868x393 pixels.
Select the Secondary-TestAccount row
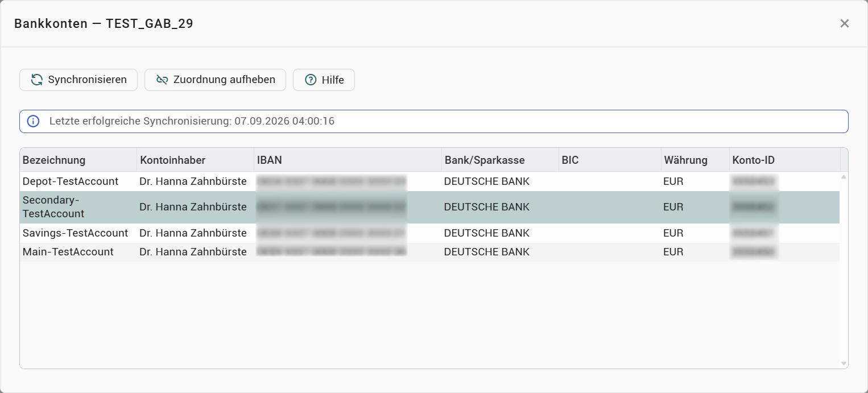[430, 207]
